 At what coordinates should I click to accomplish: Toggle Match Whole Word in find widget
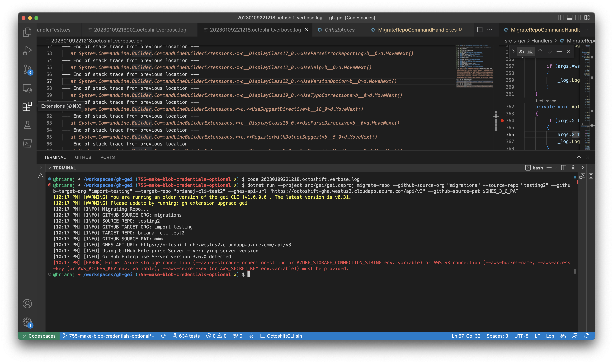coord(530,51)
